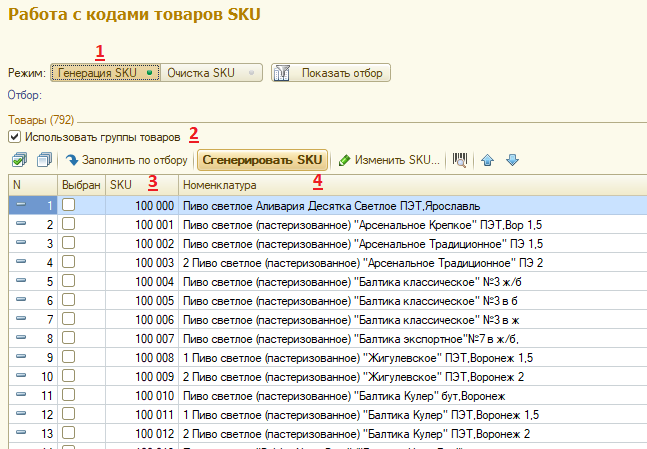Screen dimensions: 647x449
Task: Click the Выбран column header
Action: coord(81,185)
